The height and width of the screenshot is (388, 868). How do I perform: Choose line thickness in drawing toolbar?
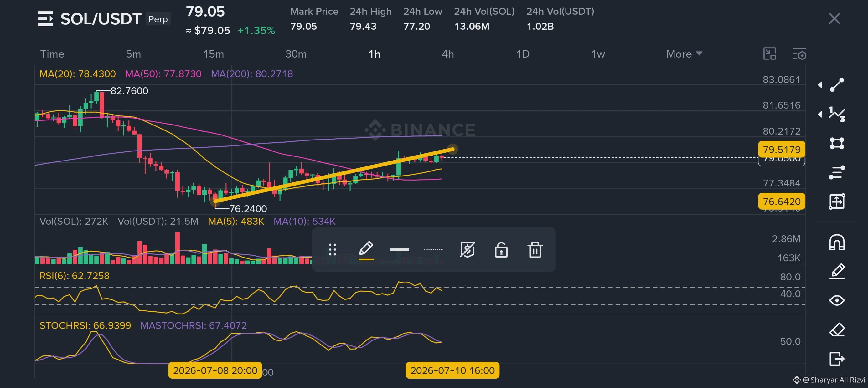coord(400,250)
